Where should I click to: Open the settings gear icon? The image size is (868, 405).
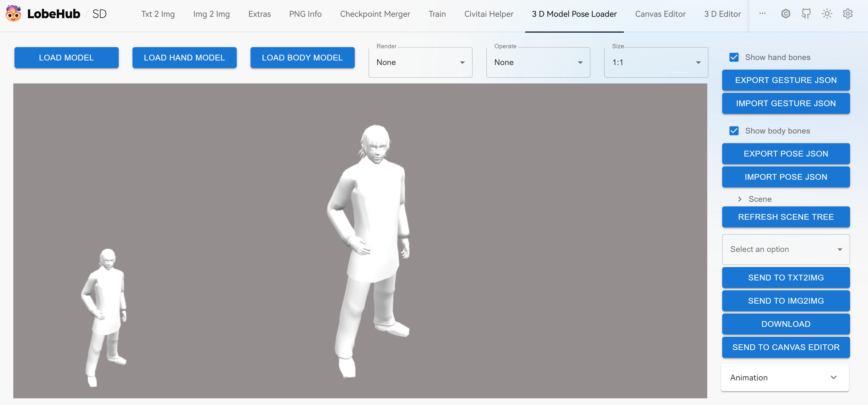tap(847, 14)
